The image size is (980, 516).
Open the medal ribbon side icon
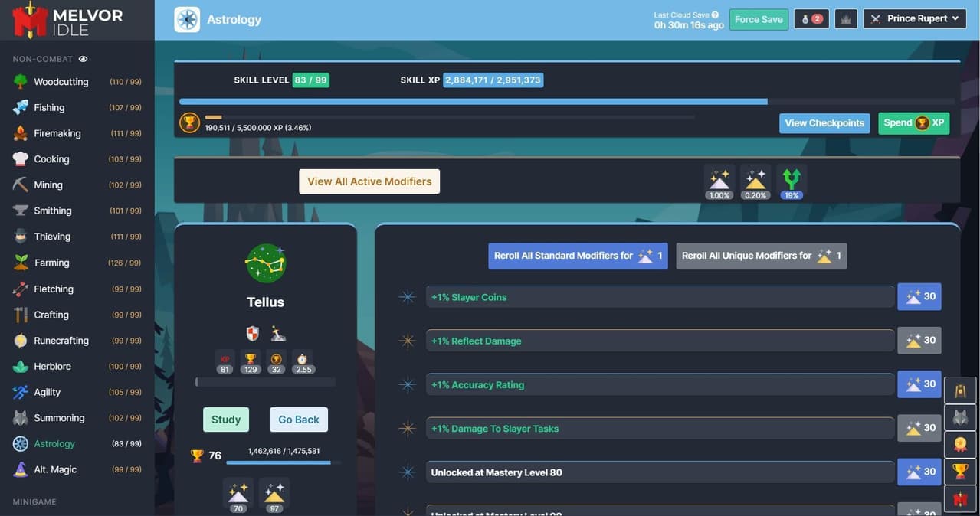pyautogui.click(x=960, y=444)
